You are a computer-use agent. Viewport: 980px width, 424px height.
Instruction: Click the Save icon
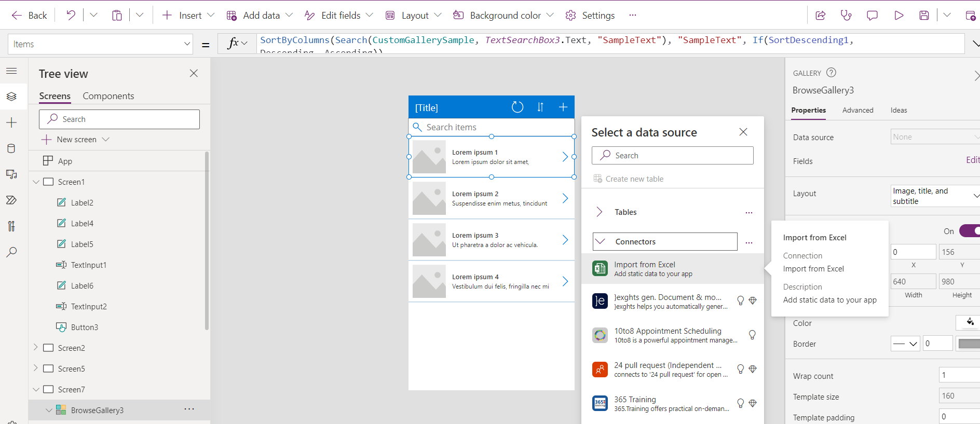924,16
